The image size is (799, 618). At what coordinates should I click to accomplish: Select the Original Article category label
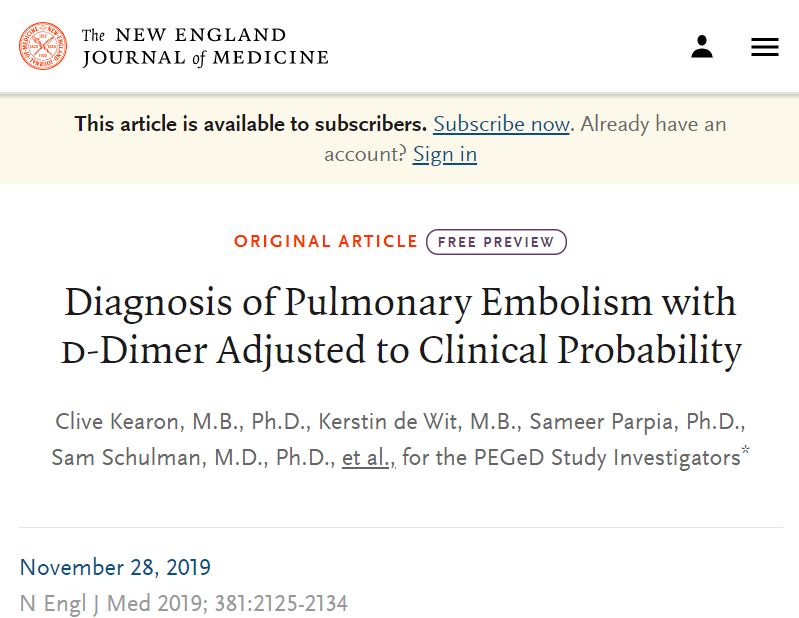point(325,242)
